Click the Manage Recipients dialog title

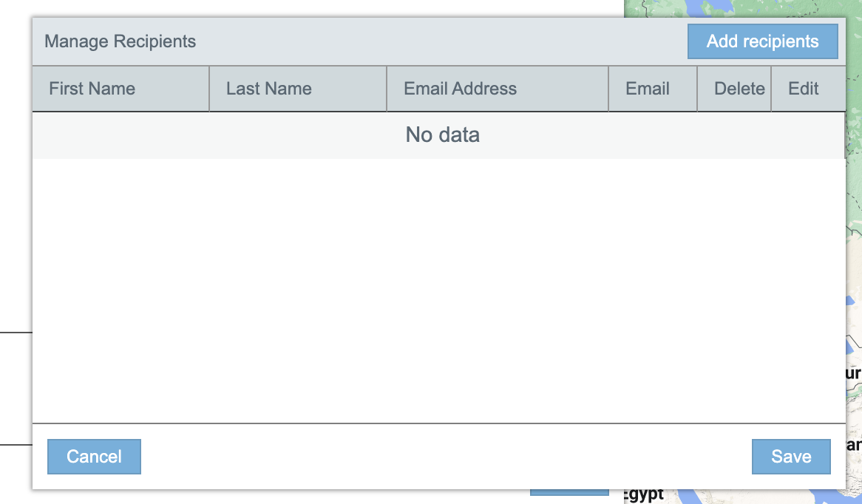[121, 41]
